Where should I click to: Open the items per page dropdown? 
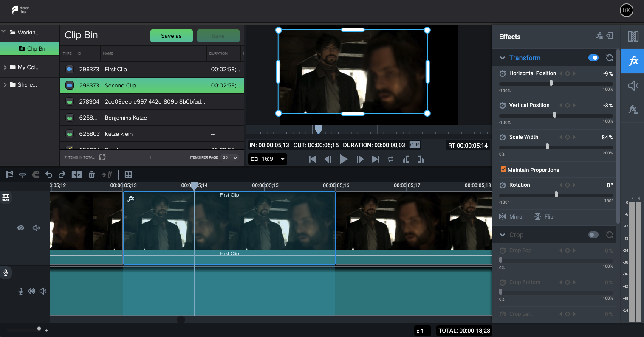click(x=230, y=157)
